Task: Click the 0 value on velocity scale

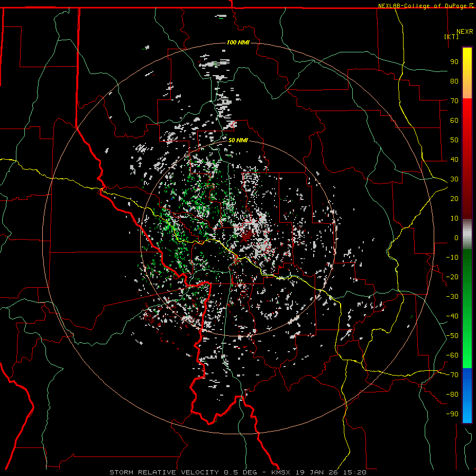Action: pos(456,237)
